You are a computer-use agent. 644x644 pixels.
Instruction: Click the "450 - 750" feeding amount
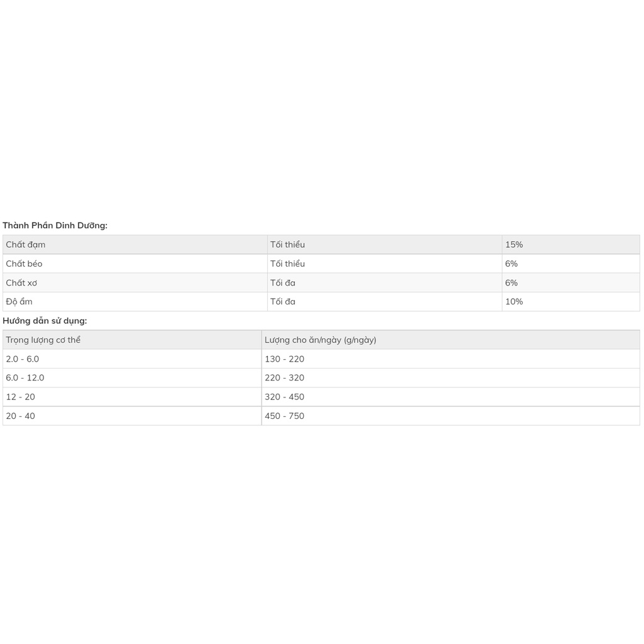284,416
